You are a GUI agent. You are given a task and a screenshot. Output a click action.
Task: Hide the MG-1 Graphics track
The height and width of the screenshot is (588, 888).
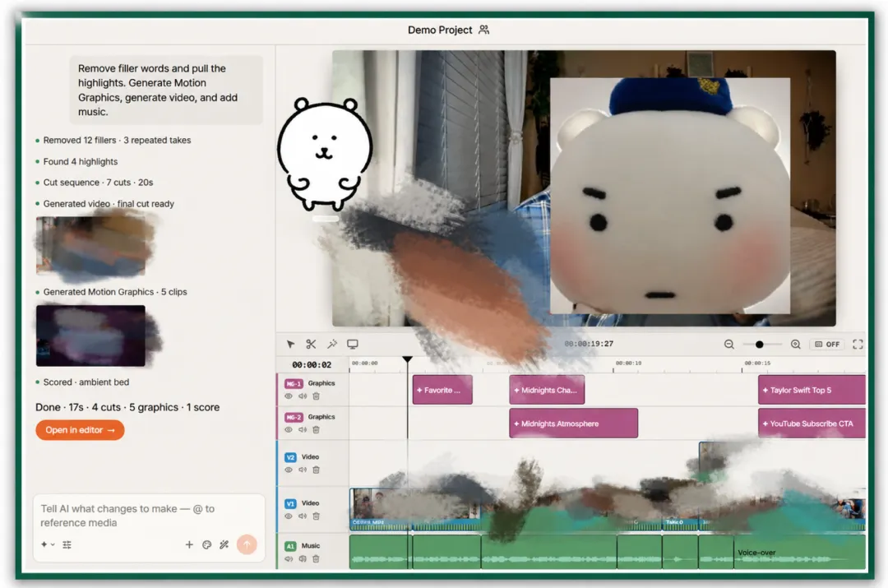pyautogui.click(x=289, y=396)
